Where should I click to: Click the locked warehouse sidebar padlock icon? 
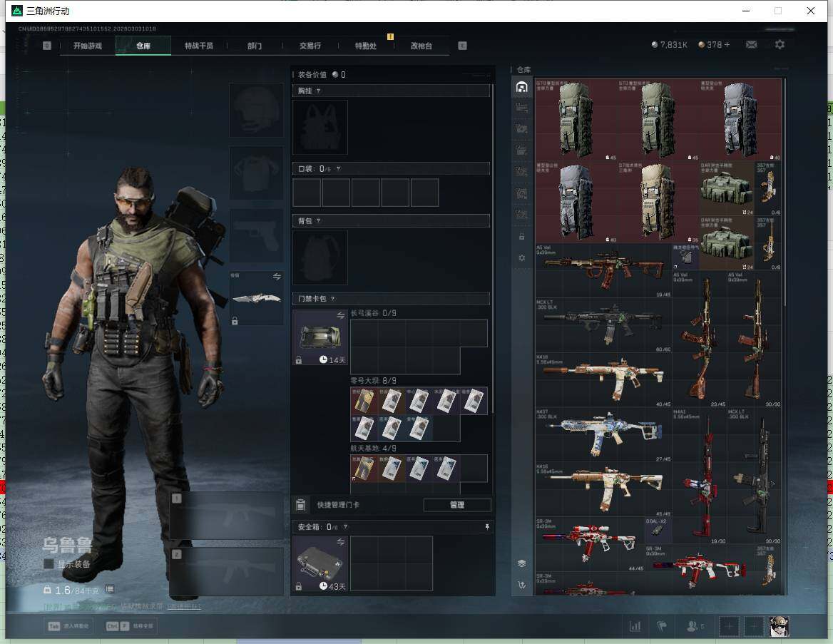coord(521,237)
